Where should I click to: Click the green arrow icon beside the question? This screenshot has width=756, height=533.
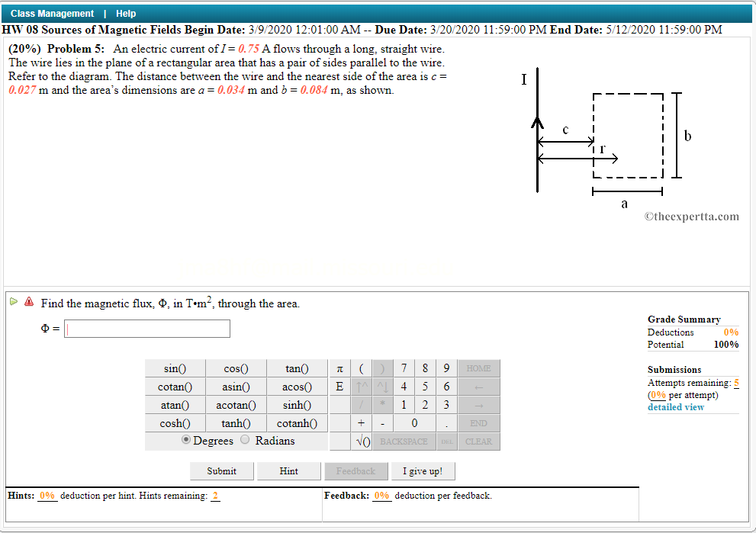(x=14, y=302)
